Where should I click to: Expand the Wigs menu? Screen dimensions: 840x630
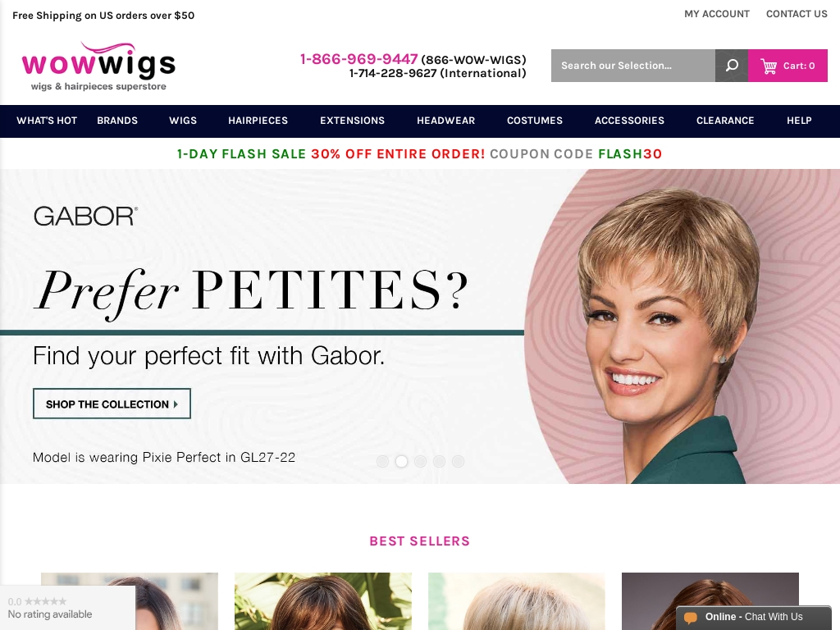click(x=183, y=121)
